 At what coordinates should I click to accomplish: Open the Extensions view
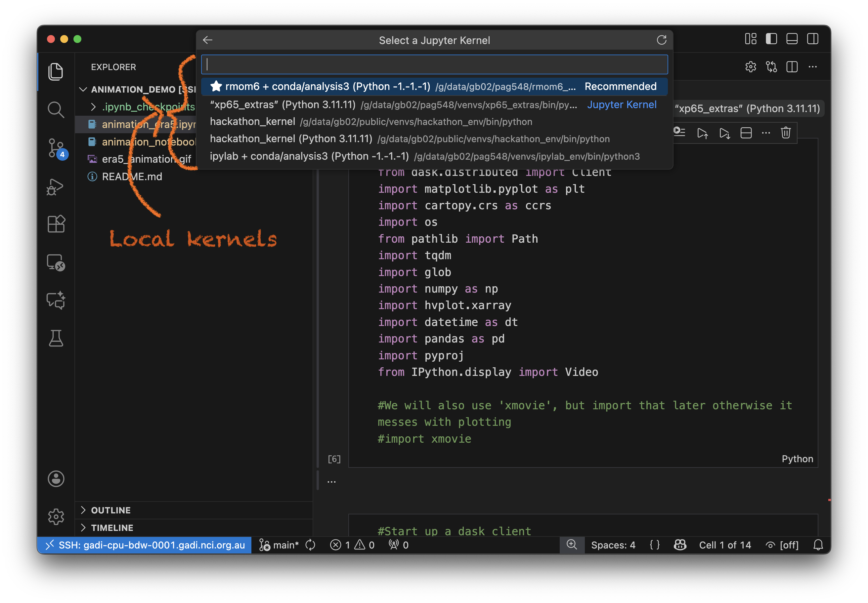(x=56, y=224)
